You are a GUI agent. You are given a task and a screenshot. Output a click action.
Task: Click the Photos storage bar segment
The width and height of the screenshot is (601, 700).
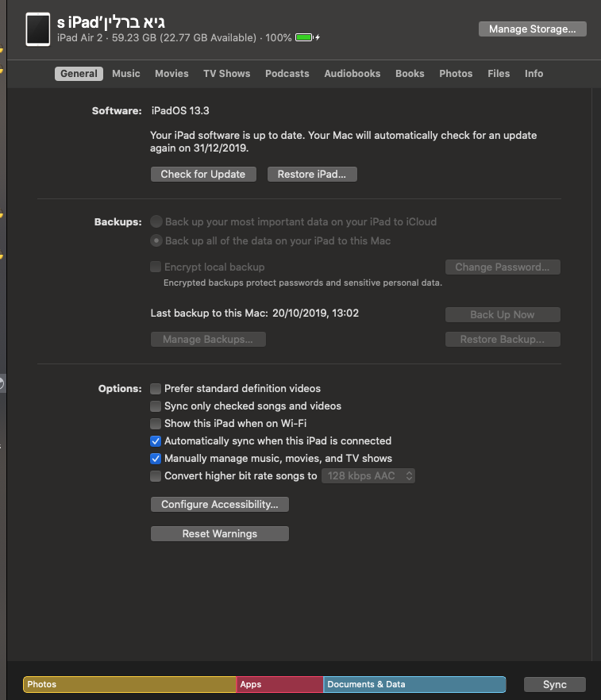click(x=129, y=684)
